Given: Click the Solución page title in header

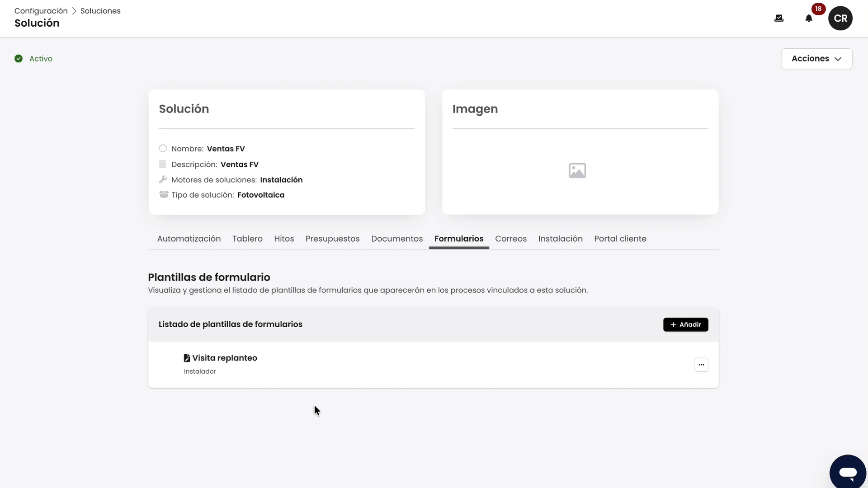Looking at the screenshot, I should (x=37, y=23).
